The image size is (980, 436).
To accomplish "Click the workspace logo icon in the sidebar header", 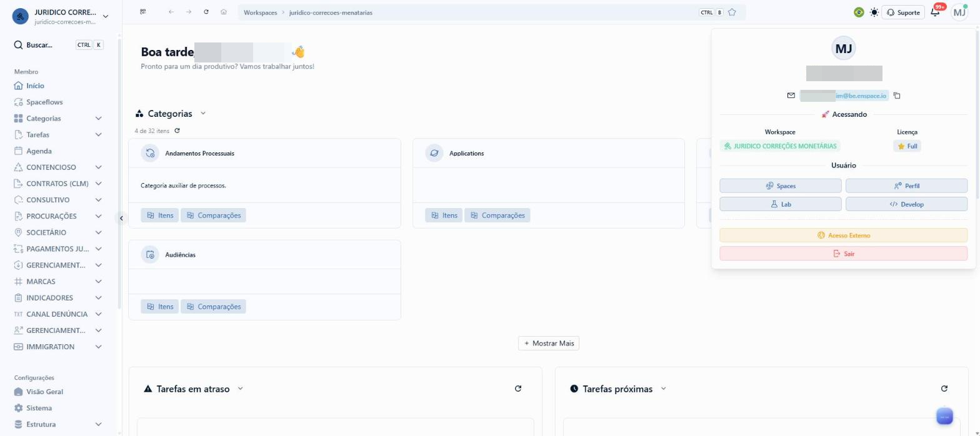I will click(21, 16).
